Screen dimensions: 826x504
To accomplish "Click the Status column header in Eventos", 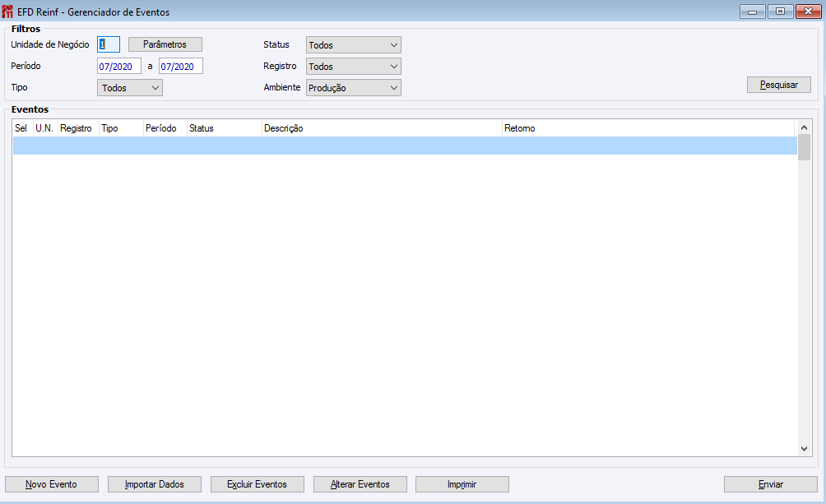I will 225,128.
